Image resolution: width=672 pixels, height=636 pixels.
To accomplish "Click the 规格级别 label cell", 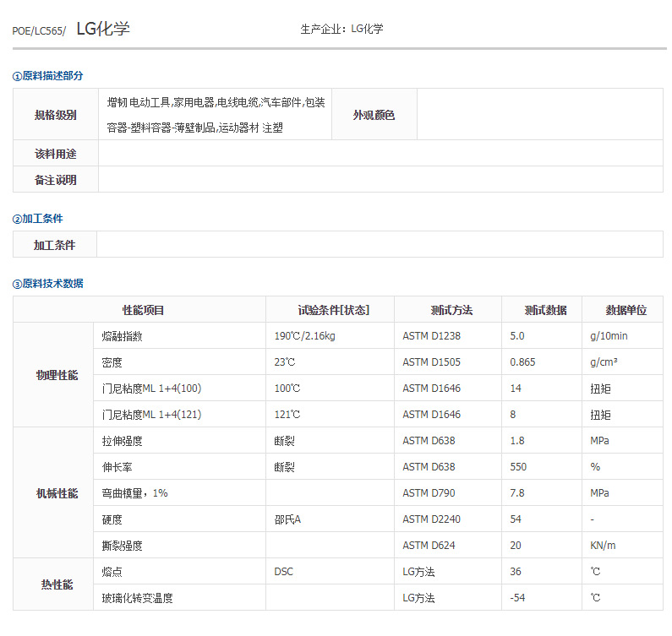I will pos(56,115).
